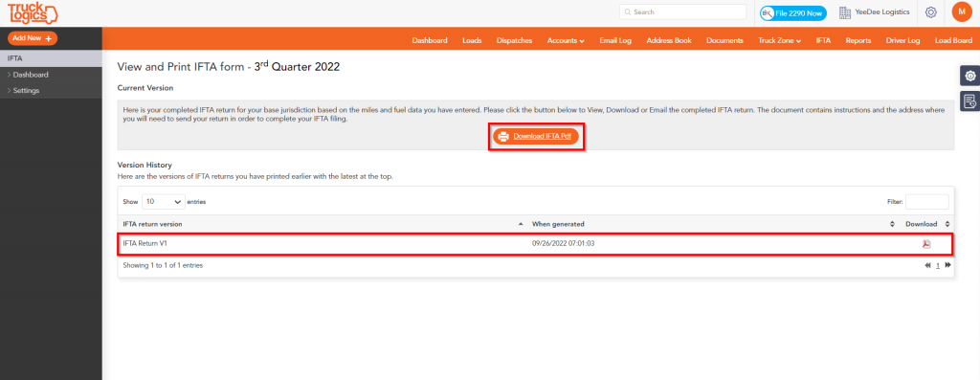Click the Download IFTA Pdf button
This screenshot has width=980, height=380.
coord(536,136)
